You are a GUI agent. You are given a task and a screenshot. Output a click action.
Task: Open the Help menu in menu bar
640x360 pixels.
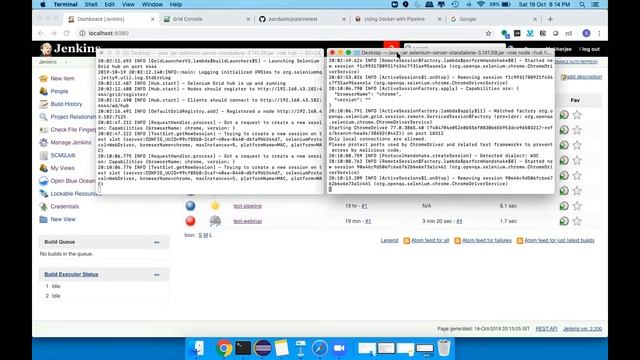click(x=176, y=4)
